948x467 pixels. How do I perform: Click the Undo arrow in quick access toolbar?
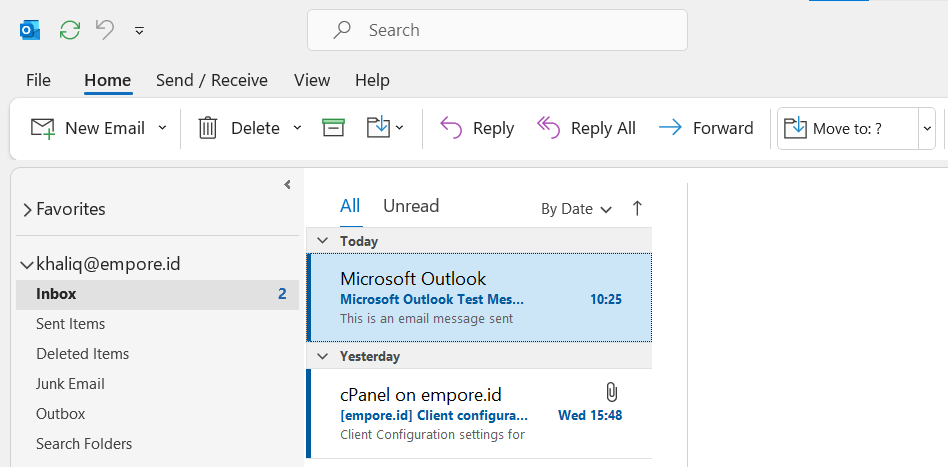(106, 30)
